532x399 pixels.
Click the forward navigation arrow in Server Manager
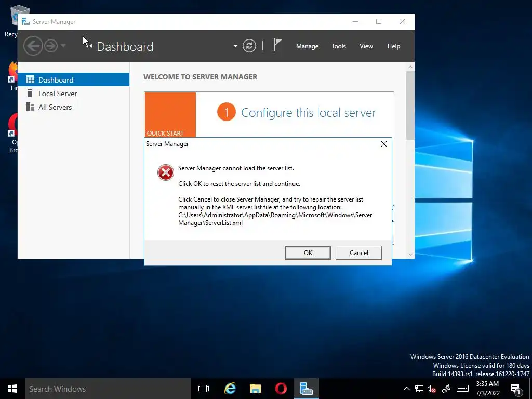(x=51, y=46)
